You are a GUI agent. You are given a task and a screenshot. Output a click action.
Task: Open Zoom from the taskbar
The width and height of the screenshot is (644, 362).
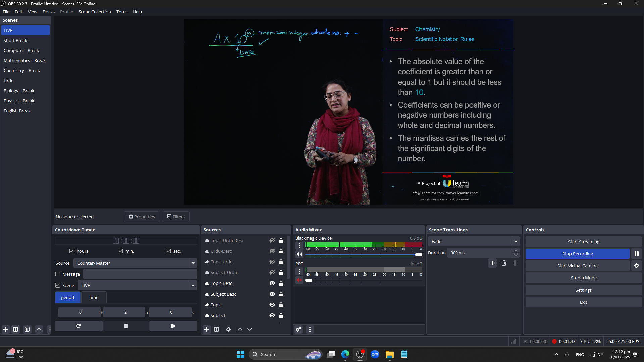point(375,354)
